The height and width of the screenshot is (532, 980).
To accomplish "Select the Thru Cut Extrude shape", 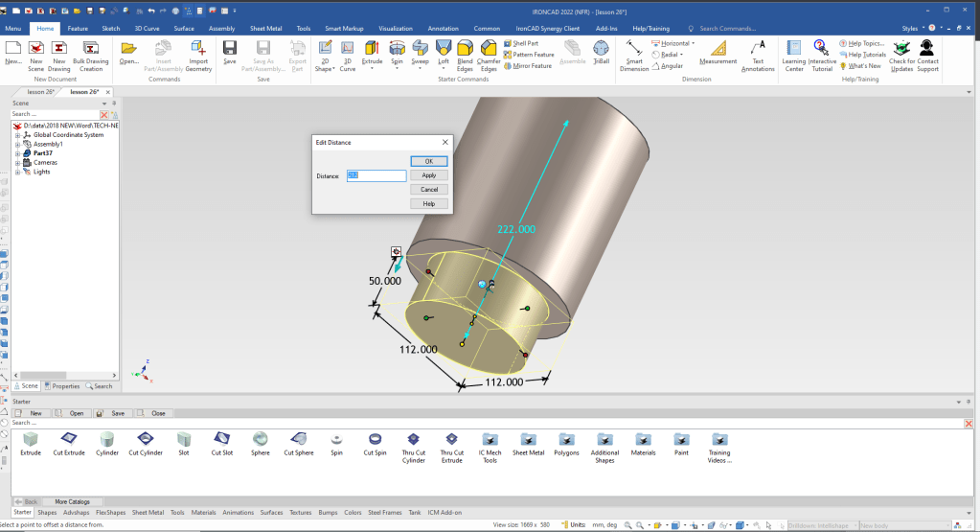I will pos(451,443).
